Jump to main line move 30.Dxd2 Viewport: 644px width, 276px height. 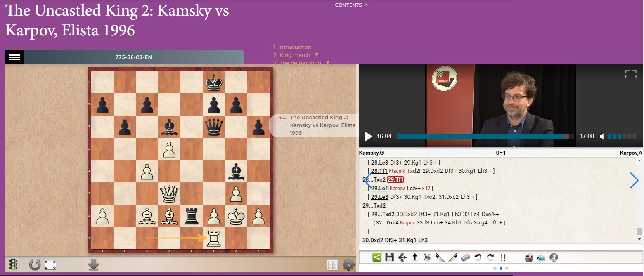373,240
